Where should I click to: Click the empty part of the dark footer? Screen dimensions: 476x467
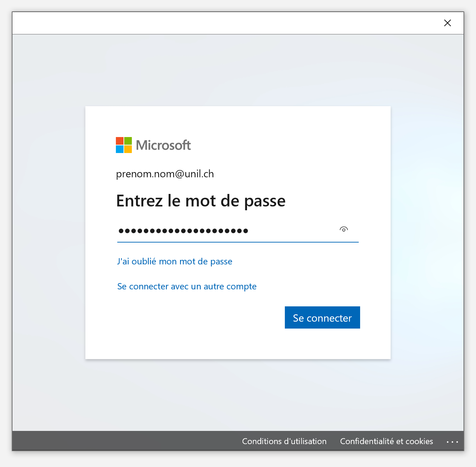coord(125,441)
